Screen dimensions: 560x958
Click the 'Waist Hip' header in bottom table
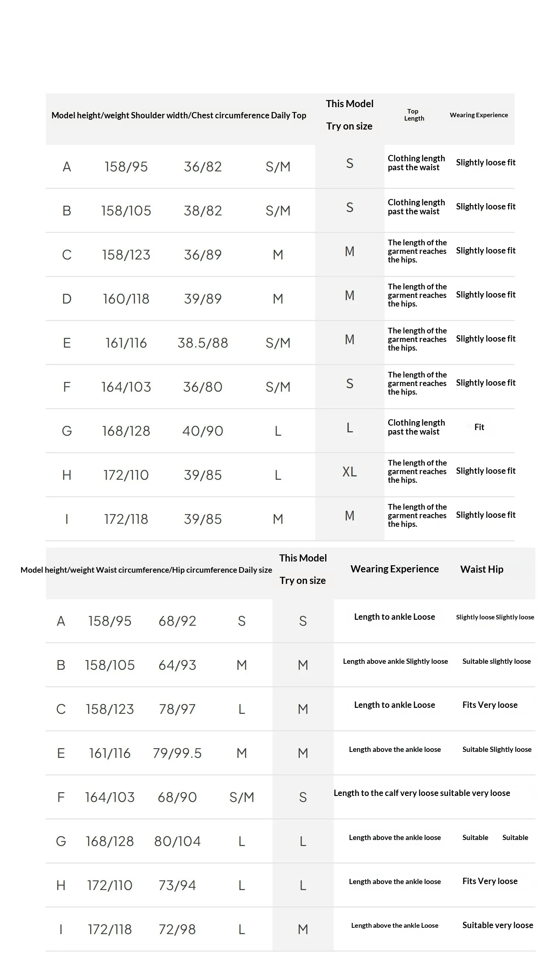tap(482, 569)
